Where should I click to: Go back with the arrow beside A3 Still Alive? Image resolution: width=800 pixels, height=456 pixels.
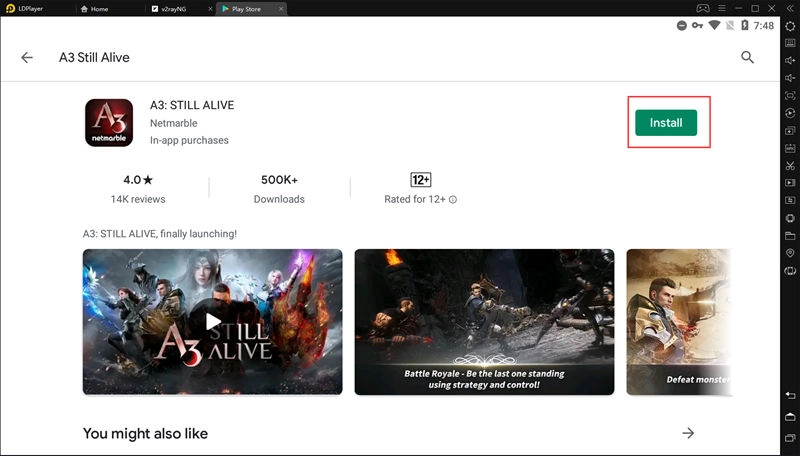pos(27,58)
